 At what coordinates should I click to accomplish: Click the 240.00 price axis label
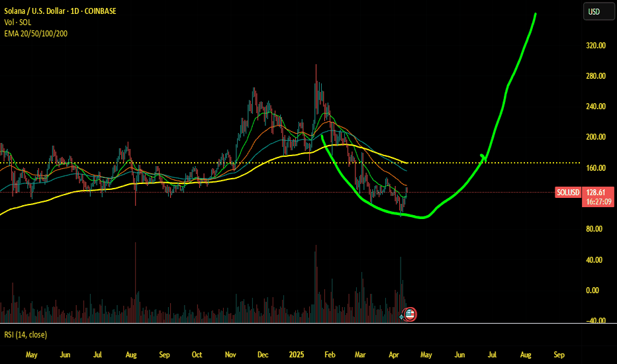596,107
